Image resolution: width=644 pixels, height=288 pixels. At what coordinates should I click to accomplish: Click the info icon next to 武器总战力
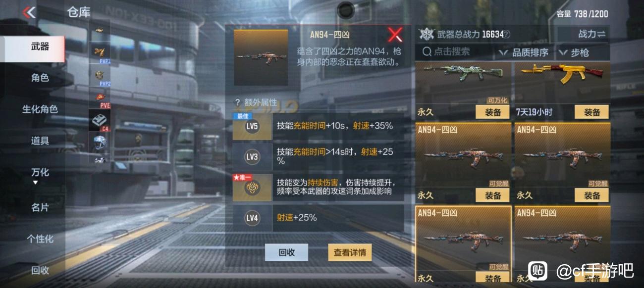pyautogui.click(x=507, y=34)
